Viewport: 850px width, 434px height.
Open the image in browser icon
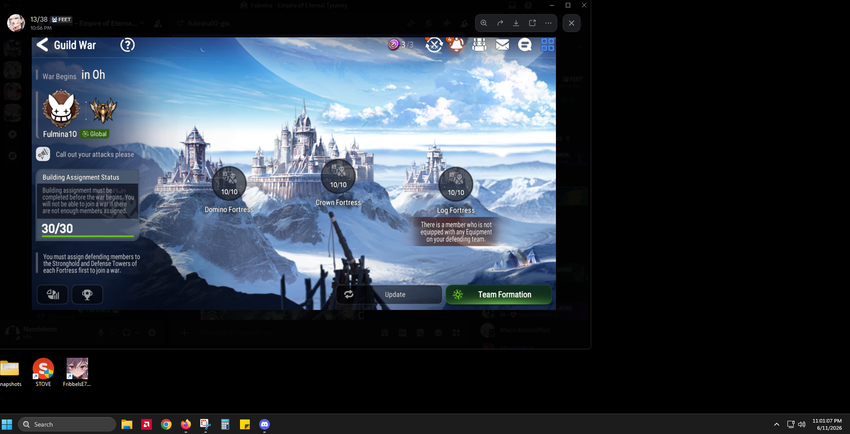pyautogui.click(x=532, y=23)
